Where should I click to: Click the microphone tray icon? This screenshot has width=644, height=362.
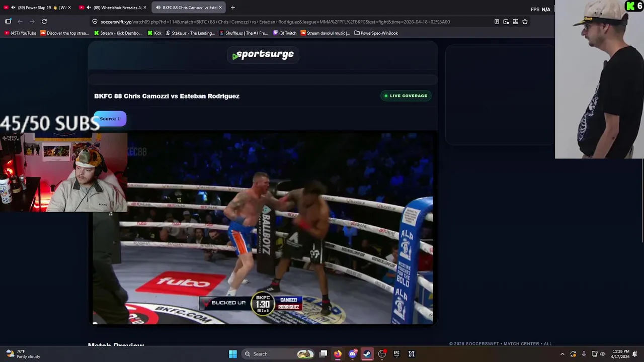click(584, 354)
